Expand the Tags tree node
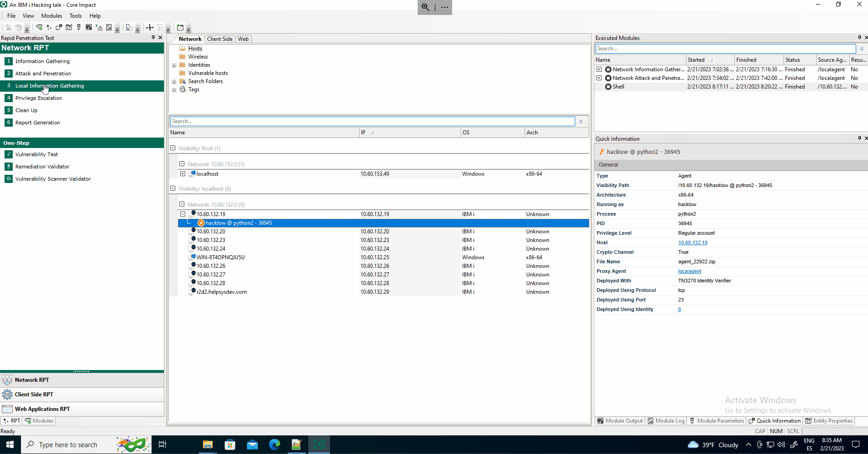Image resolution: width=868 pixels, height=454 pixels. [174, 90]
